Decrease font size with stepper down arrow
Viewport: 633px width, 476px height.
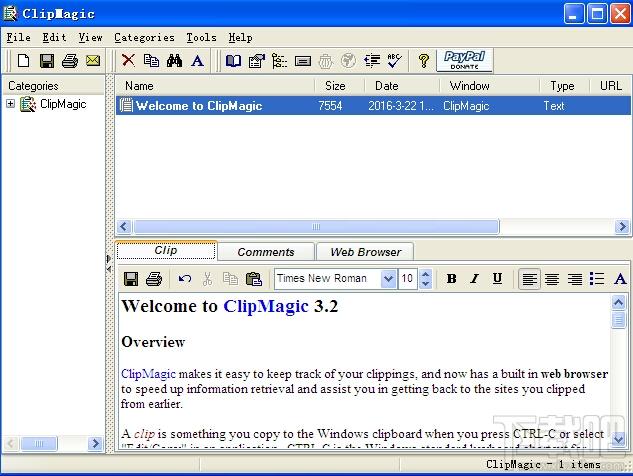coord(425,283)
